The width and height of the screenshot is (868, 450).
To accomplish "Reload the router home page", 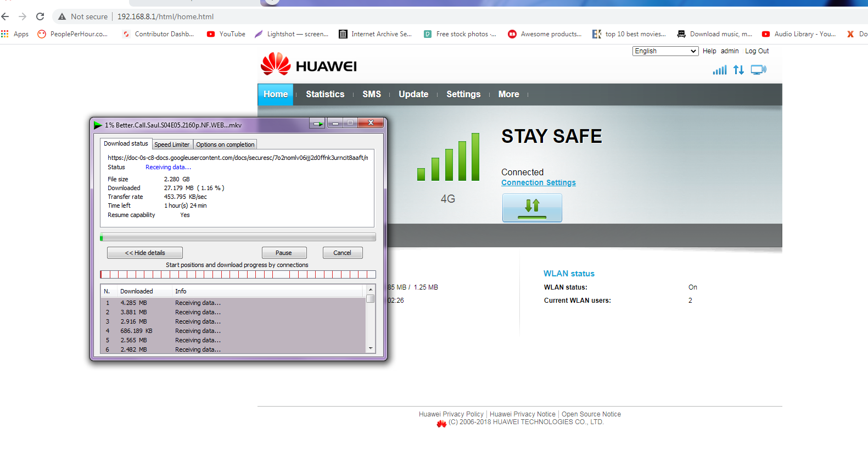I will [x=40, y=16].
